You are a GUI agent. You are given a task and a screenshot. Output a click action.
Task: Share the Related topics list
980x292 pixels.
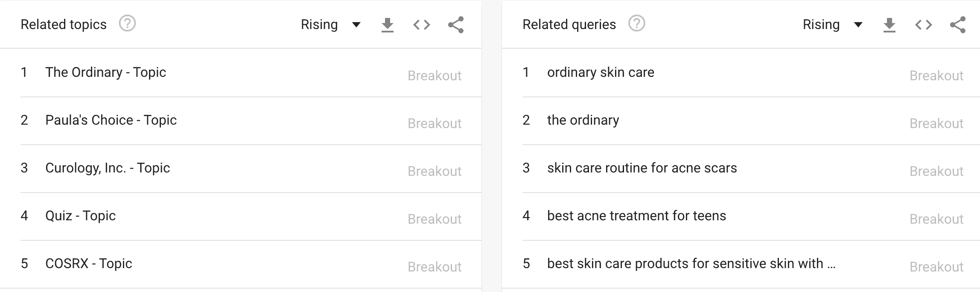[455, 24]
